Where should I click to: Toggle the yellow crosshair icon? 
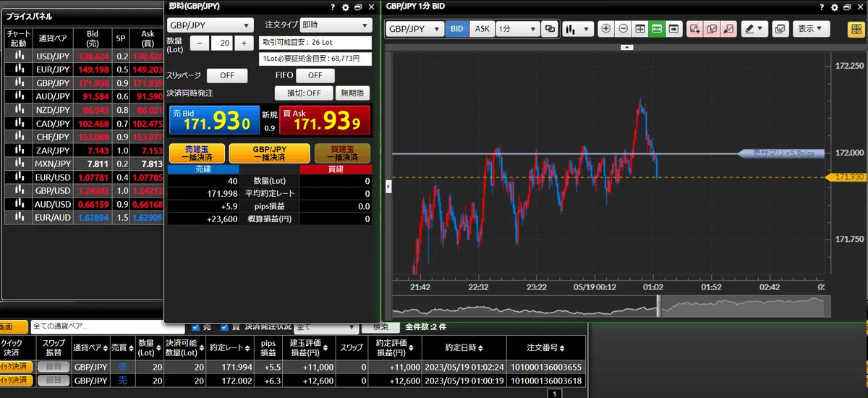[855, 30]
